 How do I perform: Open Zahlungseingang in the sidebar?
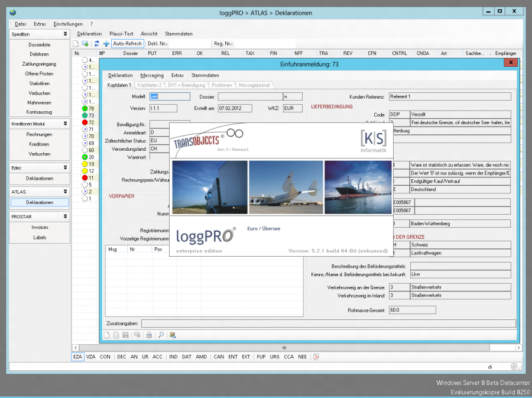pyautogui.click(x=40, y=64)
